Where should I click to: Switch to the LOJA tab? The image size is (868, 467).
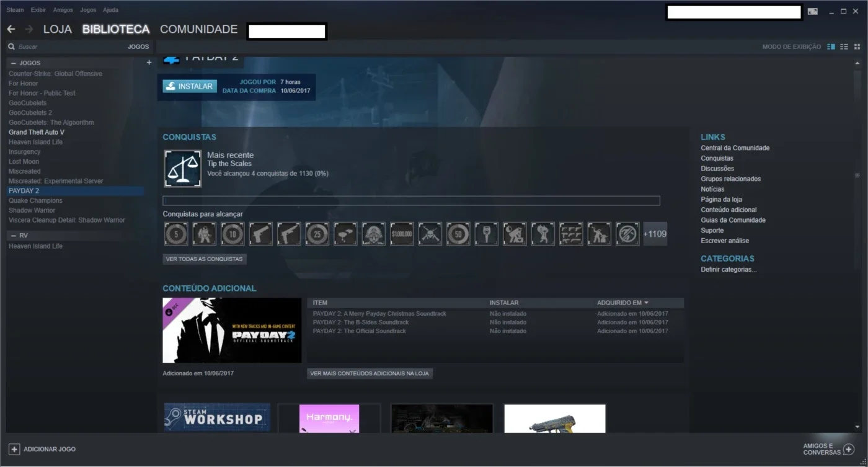[58, 29]
